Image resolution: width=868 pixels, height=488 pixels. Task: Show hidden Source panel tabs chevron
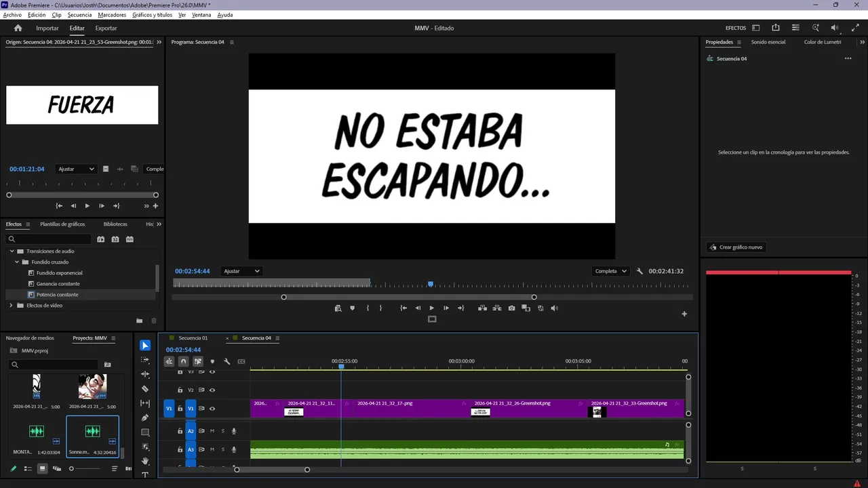159,42
